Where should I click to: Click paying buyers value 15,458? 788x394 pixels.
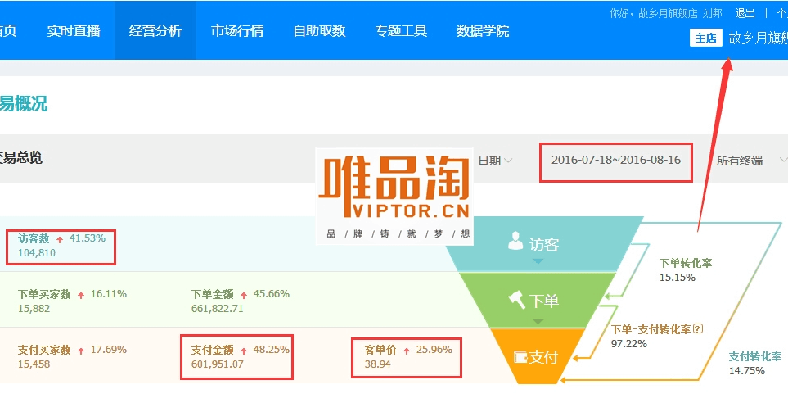pyautogui.click(x=34, y=364)
